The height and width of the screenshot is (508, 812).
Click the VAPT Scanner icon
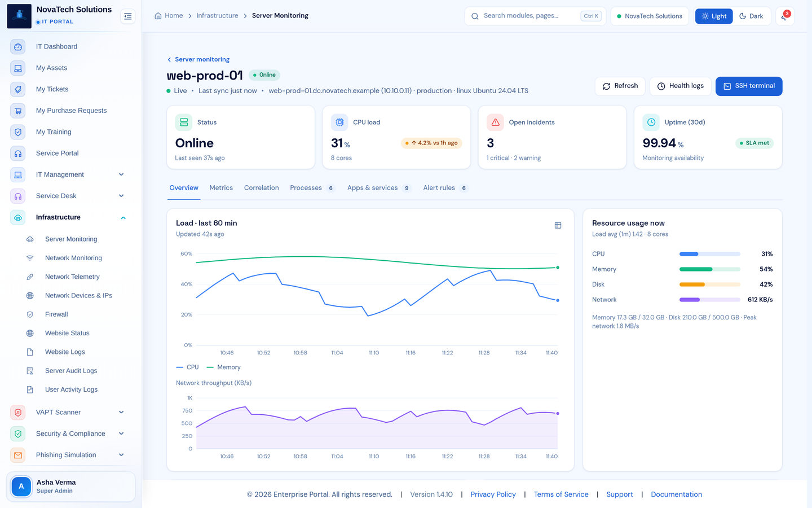click(18, 413)
